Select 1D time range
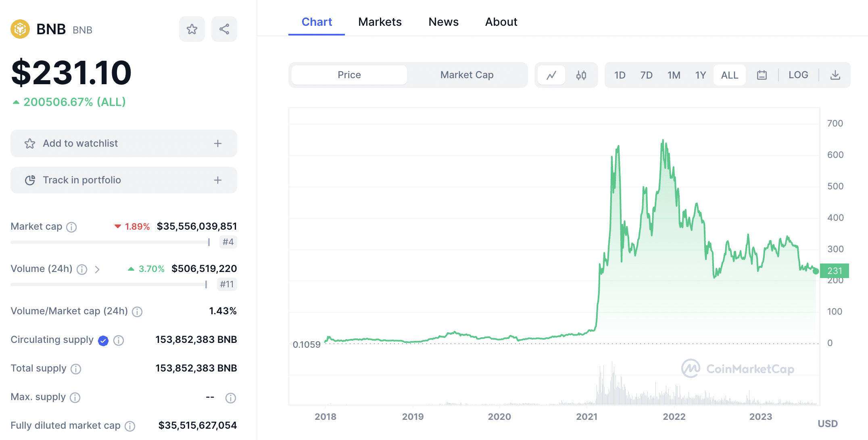 [x=620, y=75]
